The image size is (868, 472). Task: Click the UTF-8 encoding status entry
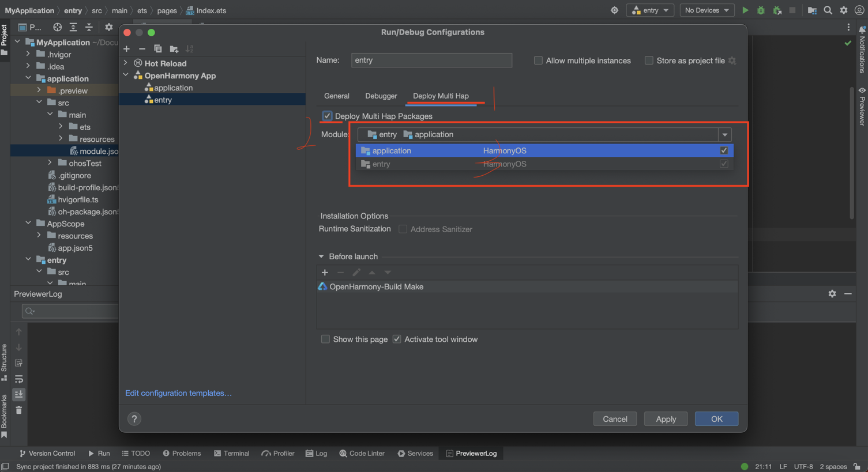(x=803, y=466)
